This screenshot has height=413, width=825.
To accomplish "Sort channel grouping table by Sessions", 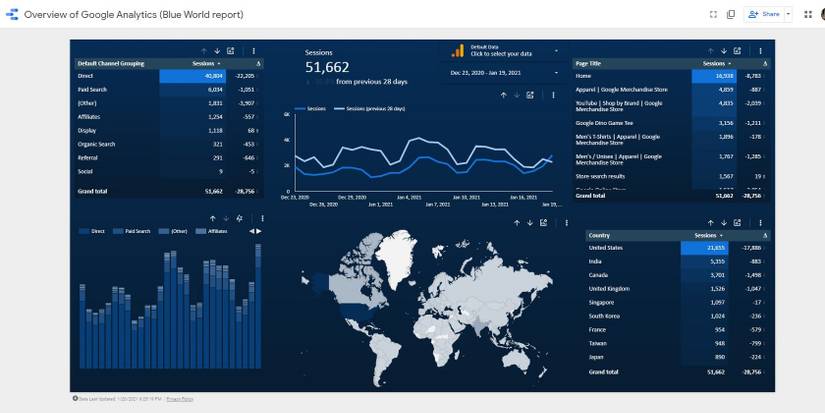I will click(x=206, y=64).
